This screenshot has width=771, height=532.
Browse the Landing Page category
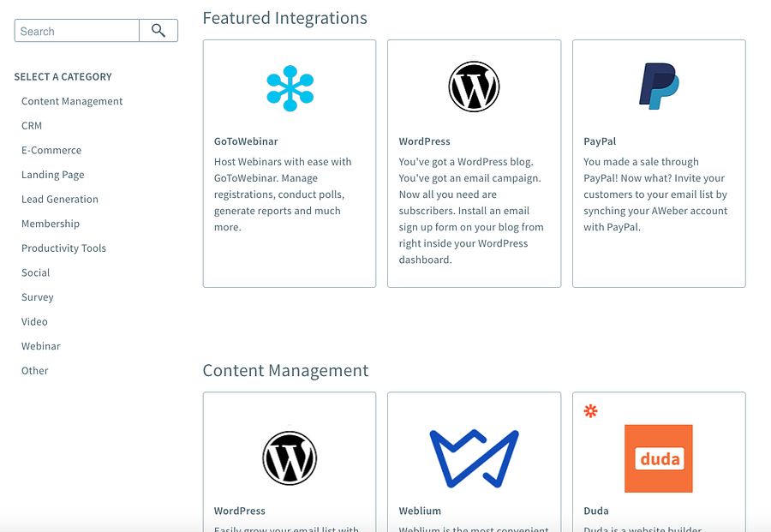click(x=52, y=174)
